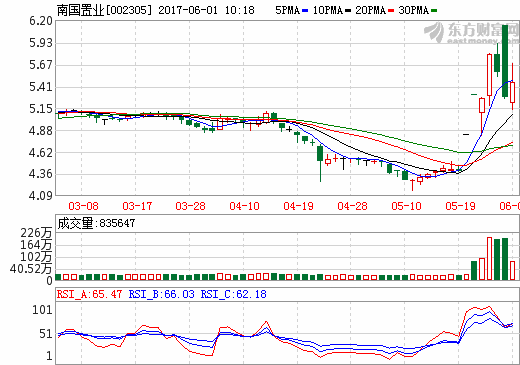Pick the green 30PMA legend swatch
This screenshot has height=365, width=520.
click(434, 11)
